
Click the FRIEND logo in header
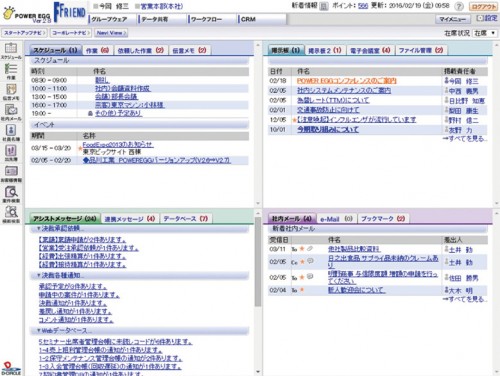pyautogui.click(x=70, y=12)
